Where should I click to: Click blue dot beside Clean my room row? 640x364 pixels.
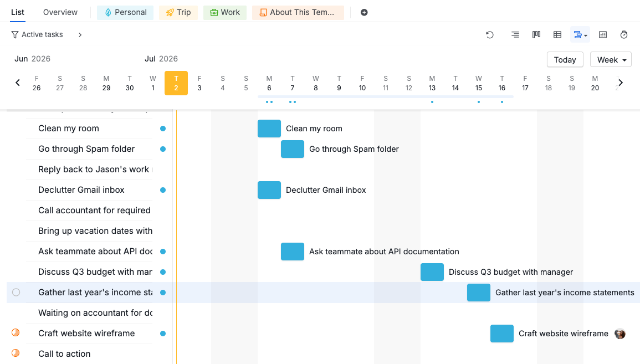pos(163,129)
